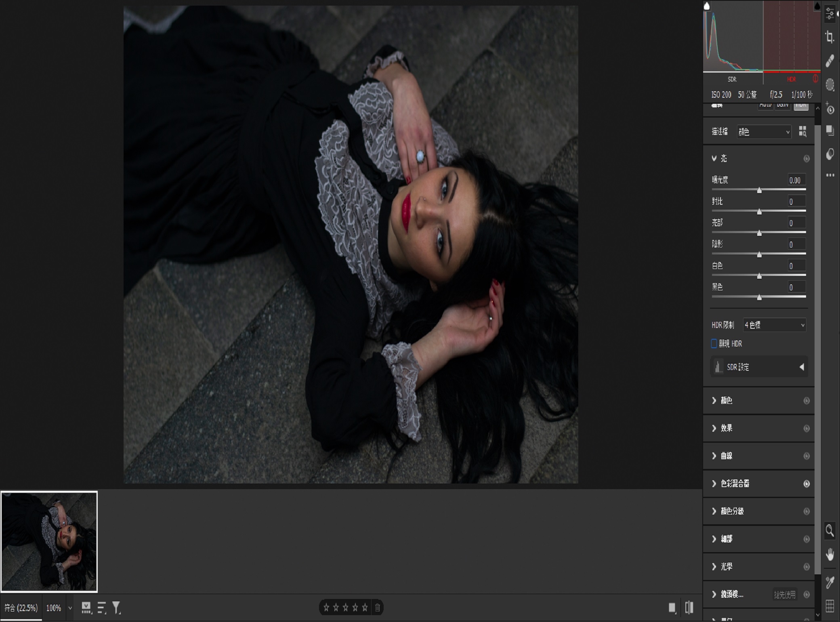
Task: Toggle the 亮 panel visibility eye
Action: coord(806,159)
